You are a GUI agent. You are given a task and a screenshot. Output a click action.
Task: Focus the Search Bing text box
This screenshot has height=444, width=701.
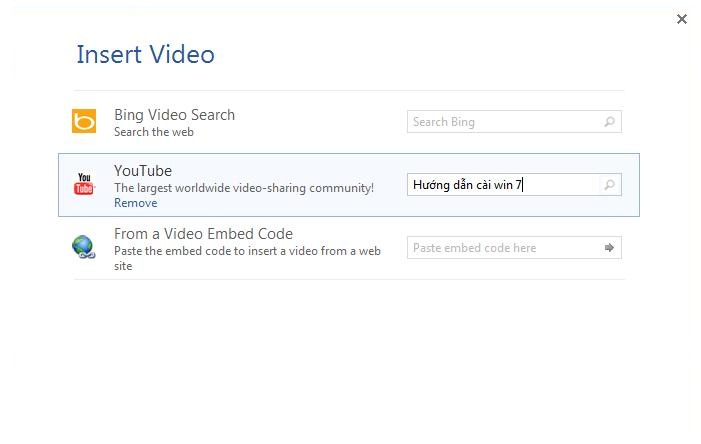pyautogui.click(x=503, y=122)
